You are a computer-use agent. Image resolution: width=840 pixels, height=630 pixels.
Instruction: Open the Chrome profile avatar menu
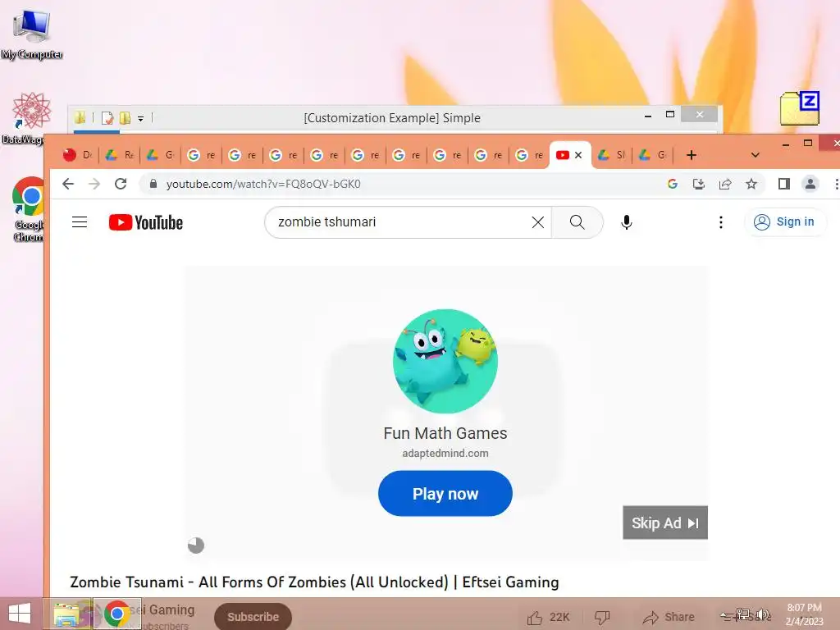[x=810, y=184]
